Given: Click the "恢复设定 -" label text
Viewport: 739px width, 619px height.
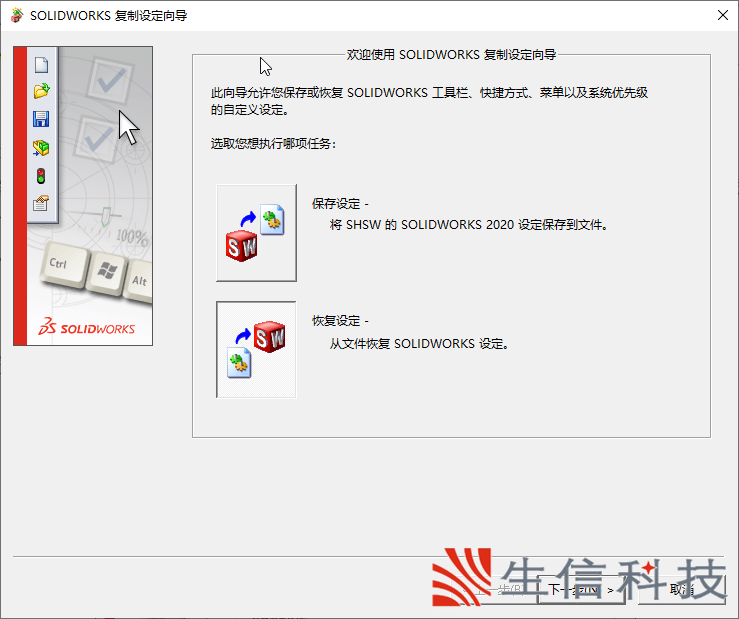Looking at the screenshot, I should click(340, 321).
